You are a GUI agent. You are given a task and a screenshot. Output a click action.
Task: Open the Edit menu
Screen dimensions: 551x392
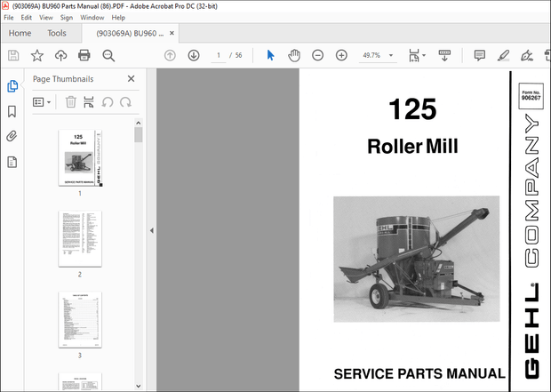pos(26,18)
